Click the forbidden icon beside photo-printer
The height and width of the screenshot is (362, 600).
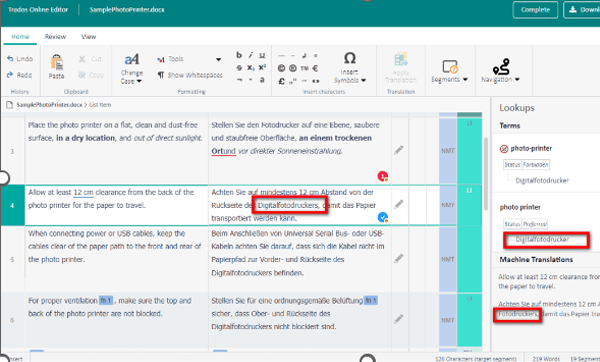pos(504,149)
